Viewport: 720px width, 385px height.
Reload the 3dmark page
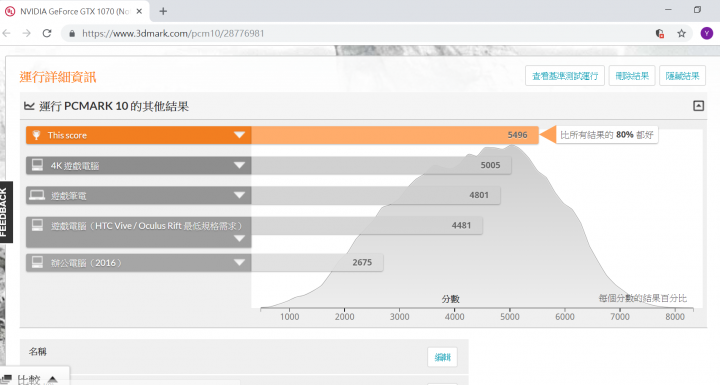(47, 33)
